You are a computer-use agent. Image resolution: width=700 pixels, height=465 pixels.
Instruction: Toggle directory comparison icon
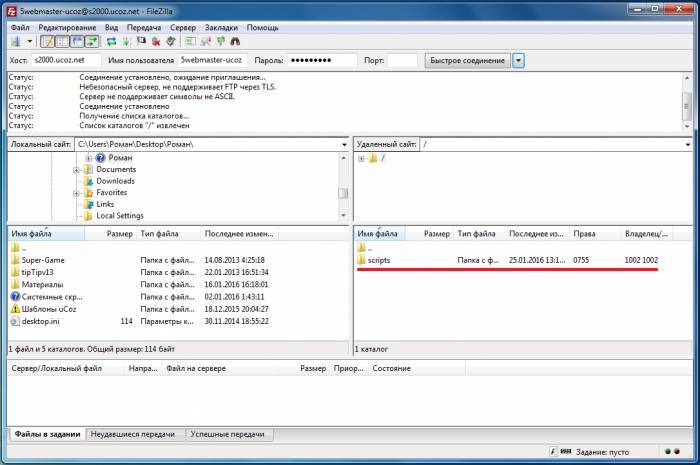point(206,42)
